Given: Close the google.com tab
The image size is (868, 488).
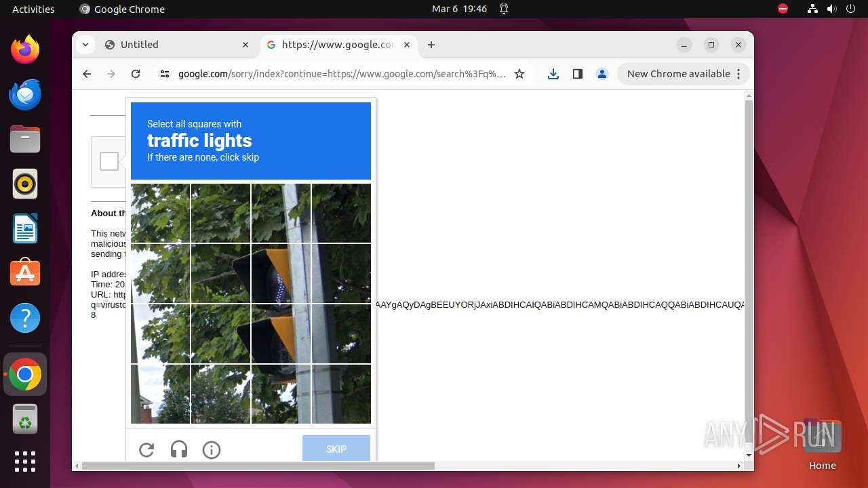Looking at the screenshot, I should [407, 45].
